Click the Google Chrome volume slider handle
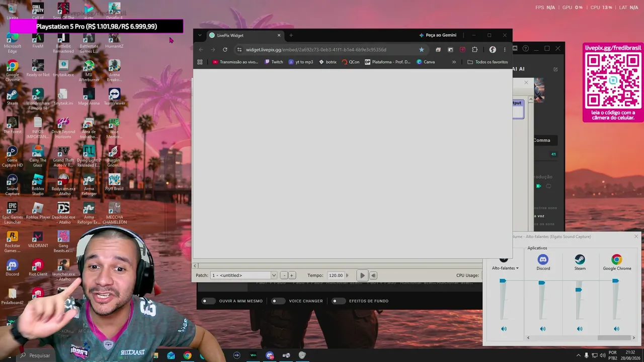 [x=615, y=281]
